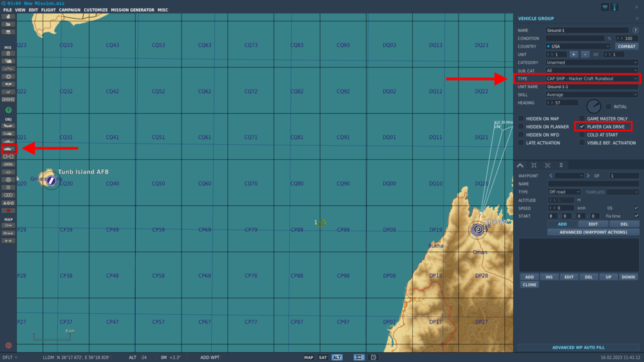Click the heading compass dial
This screenshot has height=362, width=644.
[594, 106]
